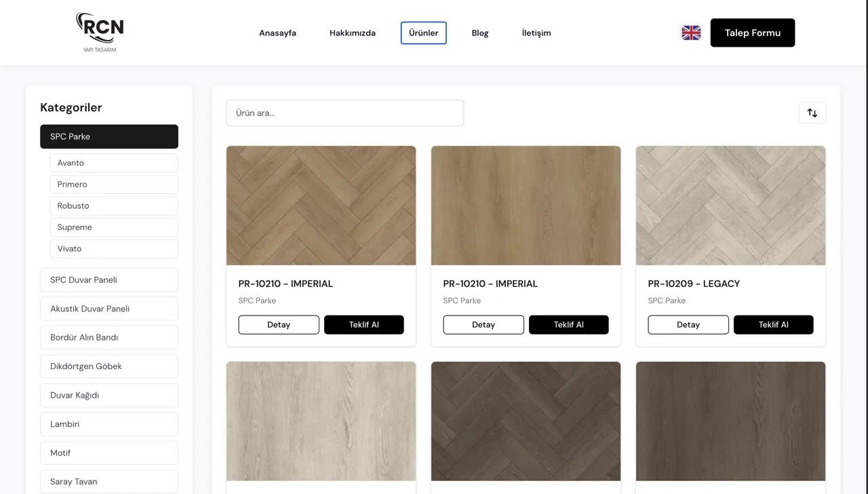The height and width of the screenshot is (494, 868).
Task: Open the Motif category
Action: coord(109,453)
